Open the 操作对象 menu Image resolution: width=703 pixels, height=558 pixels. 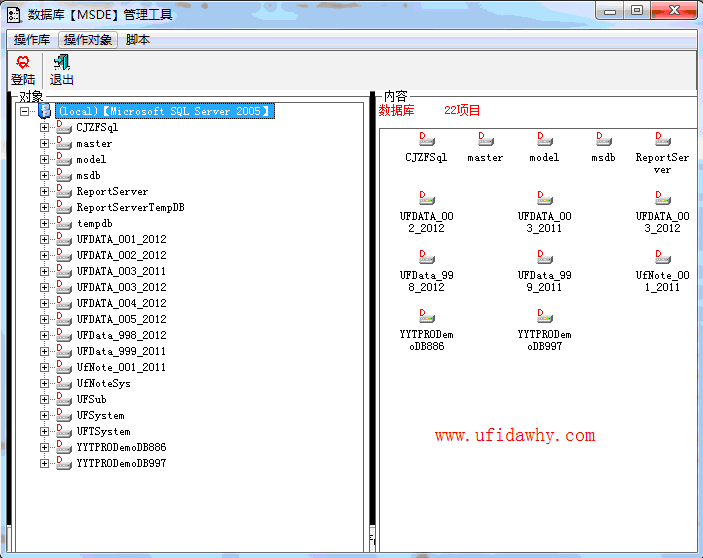pos(88,40)
